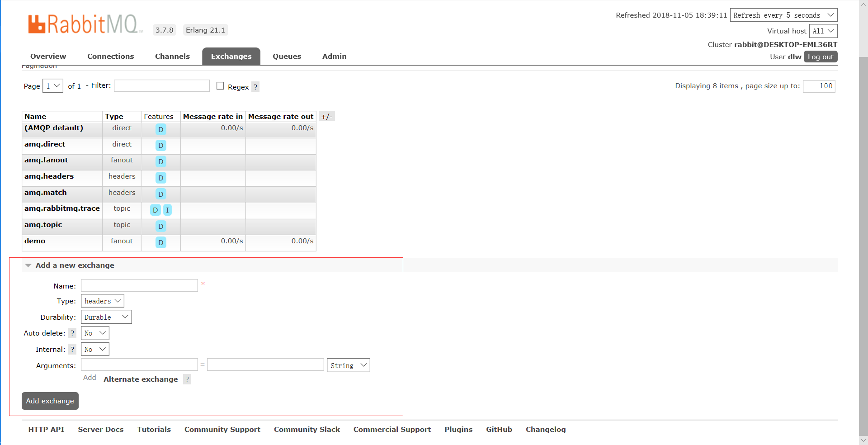The image size is (868, 445).
Task: Click the D badge for (AMQP default)
Action: pos(160,129)
